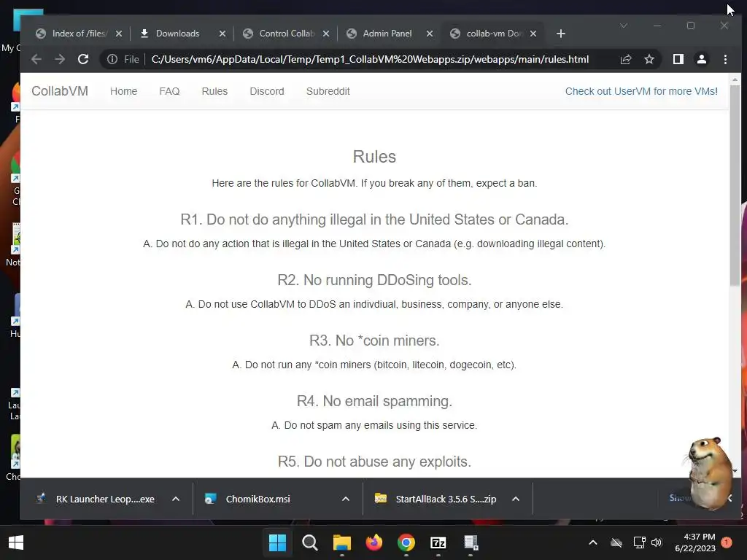Open the Windows 11 style Start icon

click(277, 542)
